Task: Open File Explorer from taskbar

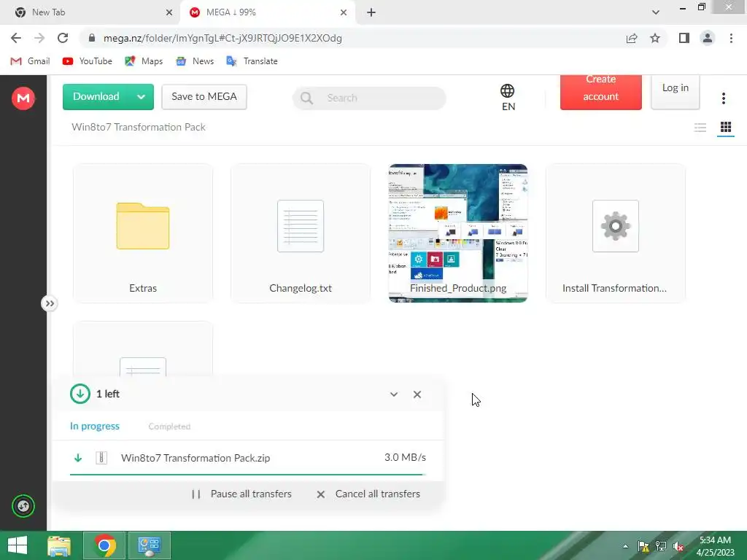Action: (x=59, y=545)
